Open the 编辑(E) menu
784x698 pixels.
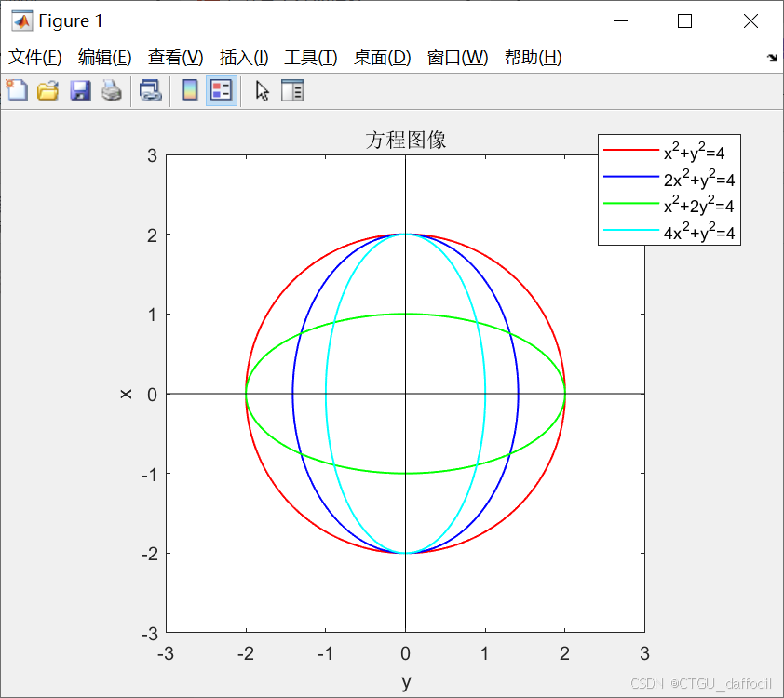click(x=104, y=58)
